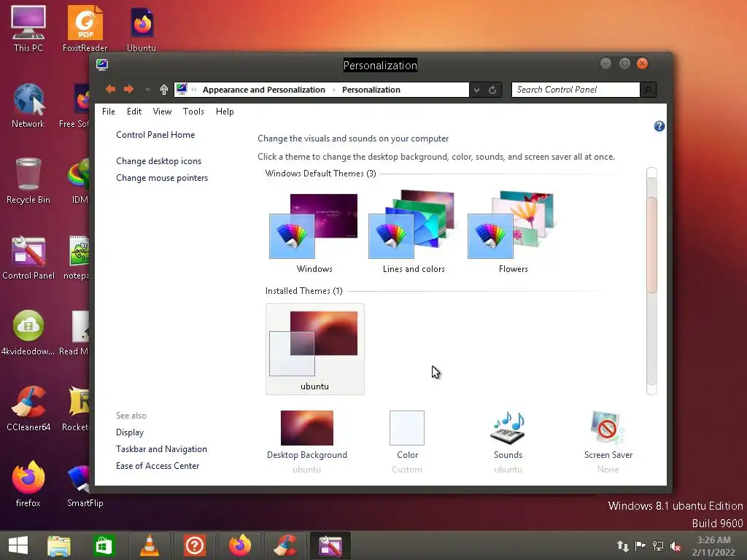Go back with the orange back arrow
The image size is (747, 560).
[111, 89]
